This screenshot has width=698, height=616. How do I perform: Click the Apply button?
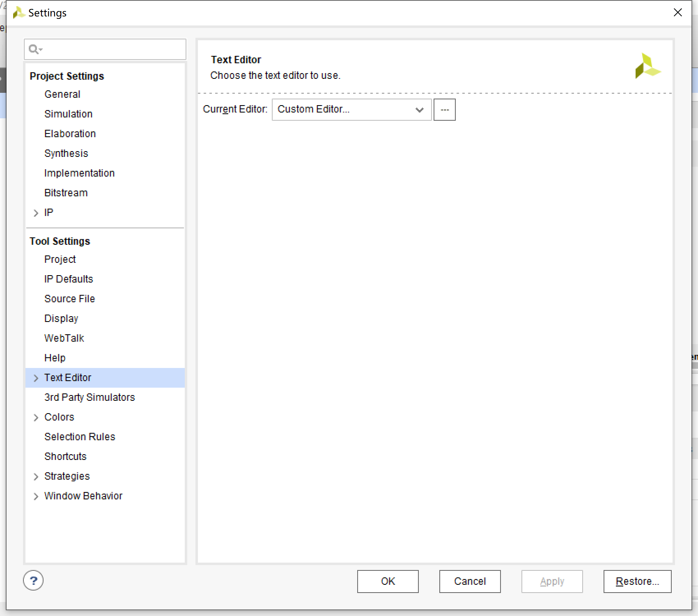point(552,581)
